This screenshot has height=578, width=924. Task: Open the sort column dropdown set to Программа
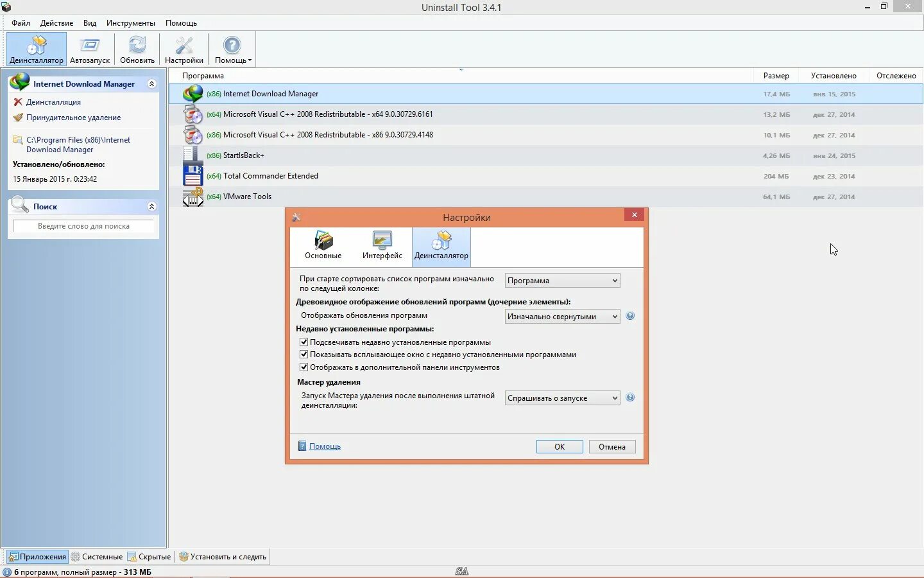coord(563,281)
